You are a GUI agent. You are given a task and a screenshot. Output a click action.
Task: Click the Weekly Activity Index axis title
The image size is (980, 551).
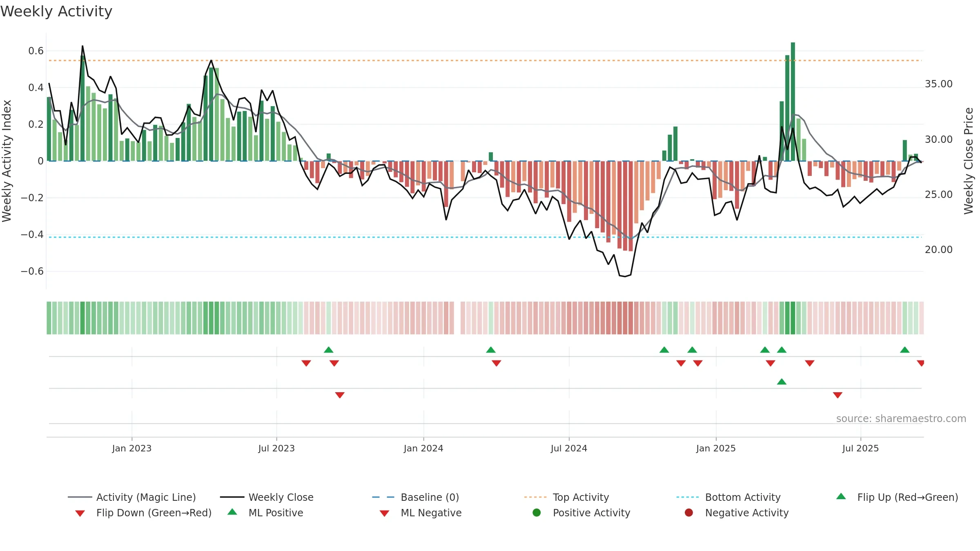[7, 161]
